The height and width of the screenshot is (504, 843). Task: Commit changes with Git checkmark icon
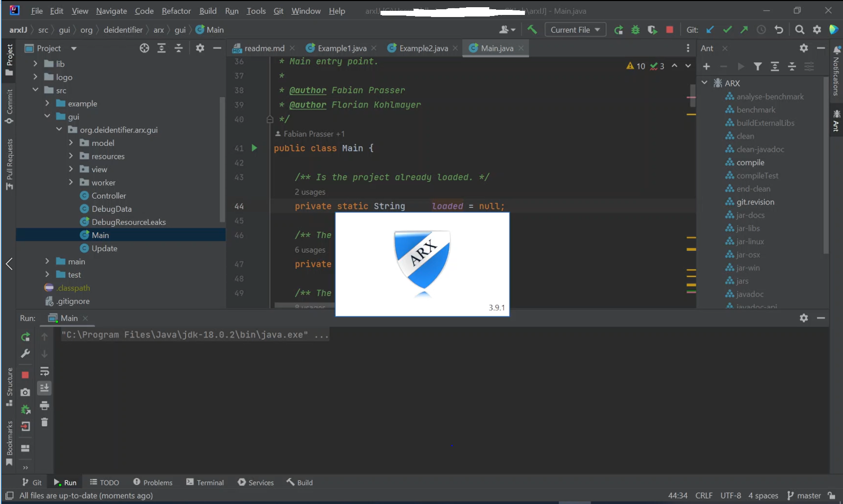pyautogui.click(x=727, y=30)
